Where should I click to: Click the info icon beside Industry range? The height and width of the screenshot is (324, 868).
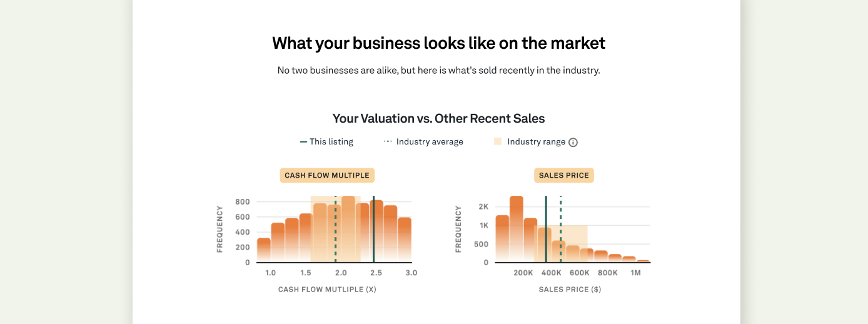pos(573,142)
